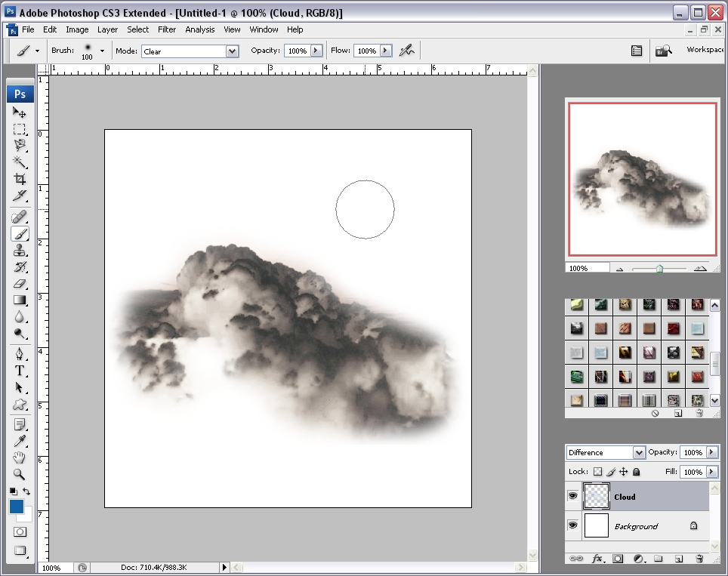This screenshot has height=576, width=728.
Task: Open the Filter menu
Action: pos(167,29)
